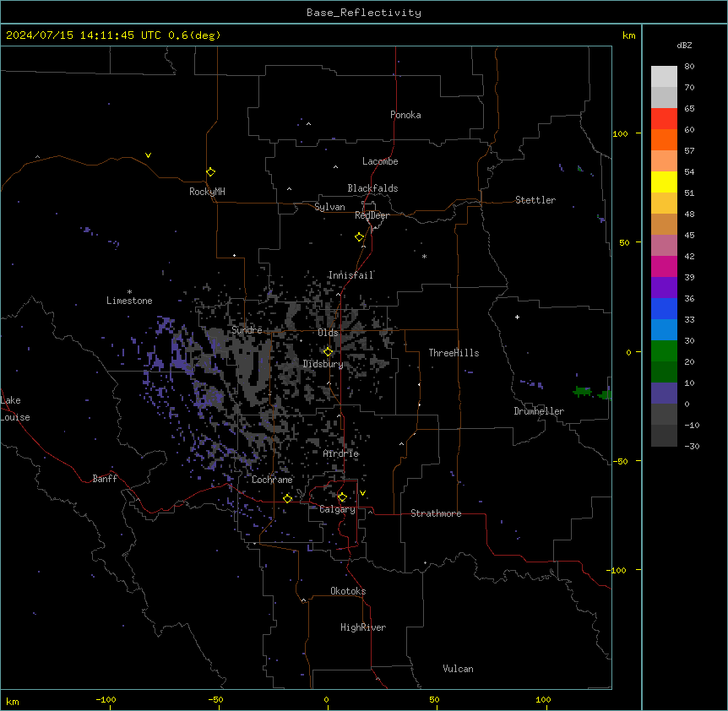Pick the purple 39-36 dBZ legend swatch
Image resolution: width=728 pixels, height=711 pixels.
[x=664, y=288]
